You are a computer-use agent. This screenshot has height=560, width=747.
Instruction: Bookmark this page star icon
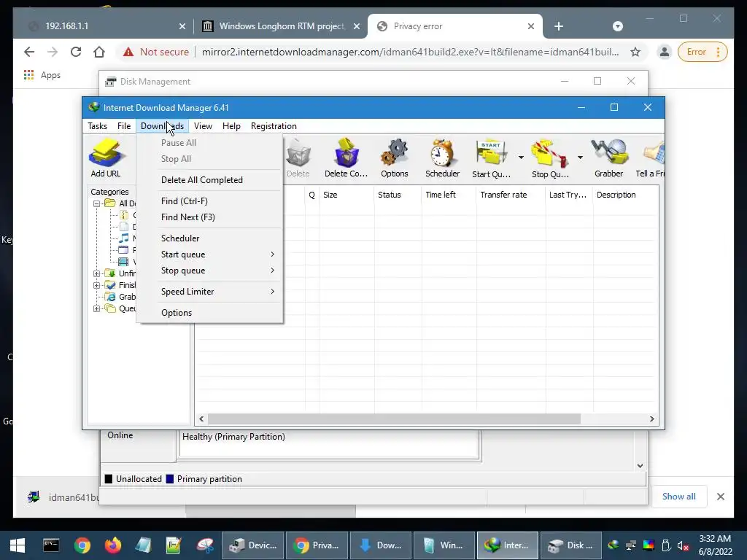635,52
